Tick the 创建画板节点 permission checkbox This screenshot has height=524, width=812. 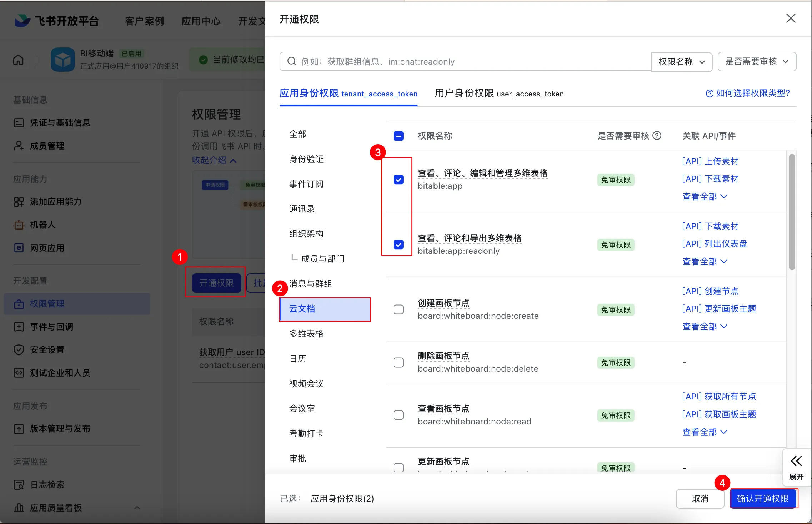[399, 309]
